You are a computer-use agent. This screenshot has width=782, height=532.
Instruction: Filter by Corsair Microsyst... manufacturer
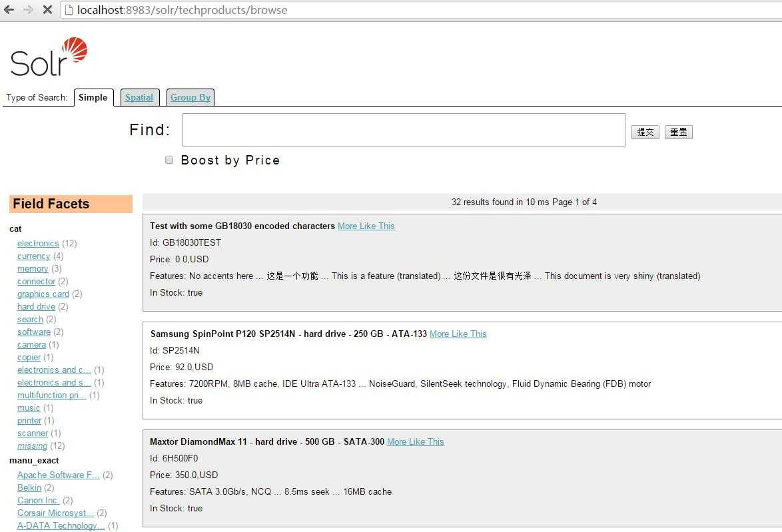55,513
